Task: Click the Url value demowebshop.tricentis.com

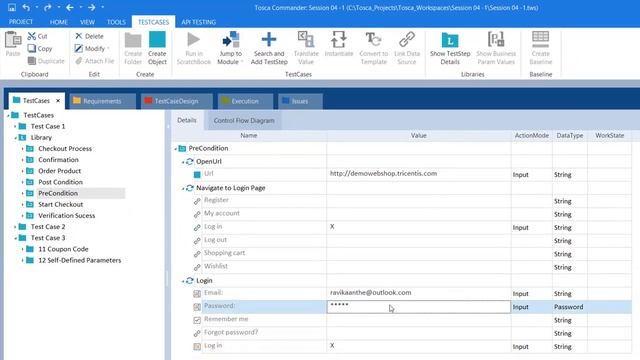Action: tap(383, 173)
